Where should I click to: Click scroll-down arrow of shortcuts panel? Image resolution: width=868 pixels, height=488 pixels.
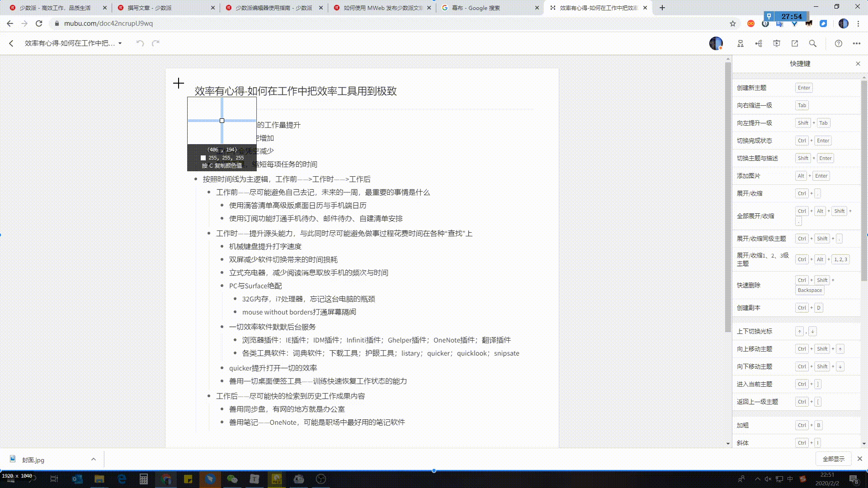(864, 444)
